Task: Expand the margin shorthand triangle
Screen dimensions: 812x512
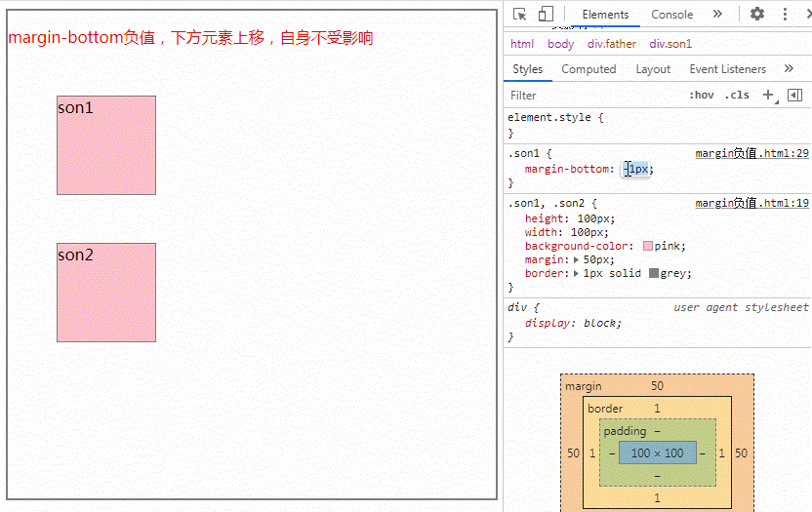Action: pos(577,260)
